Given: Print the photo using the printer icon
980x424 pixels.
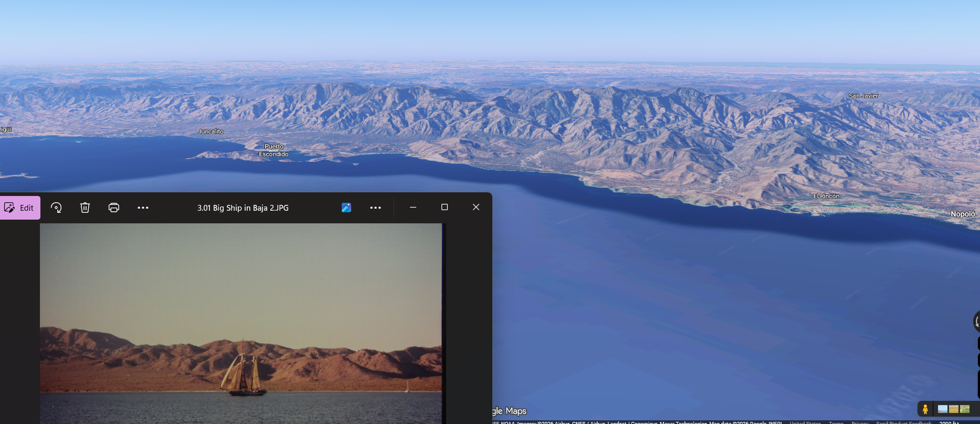Looking at the screenshot, I should 114,208.
